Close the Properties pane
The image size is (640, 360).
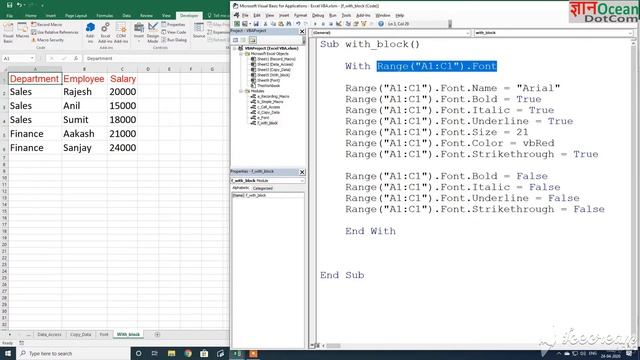click(x=302, y=172)
